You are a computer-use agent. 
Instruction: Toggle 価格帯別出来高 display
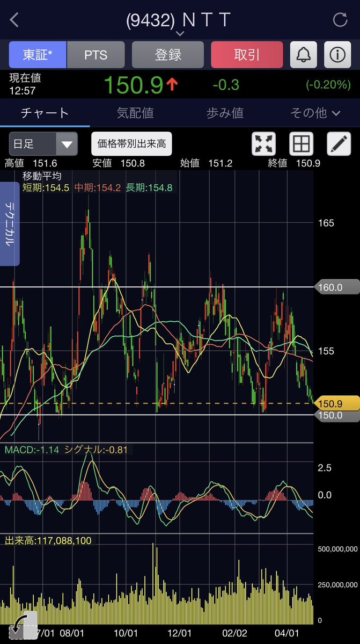(x=131, y=144)
